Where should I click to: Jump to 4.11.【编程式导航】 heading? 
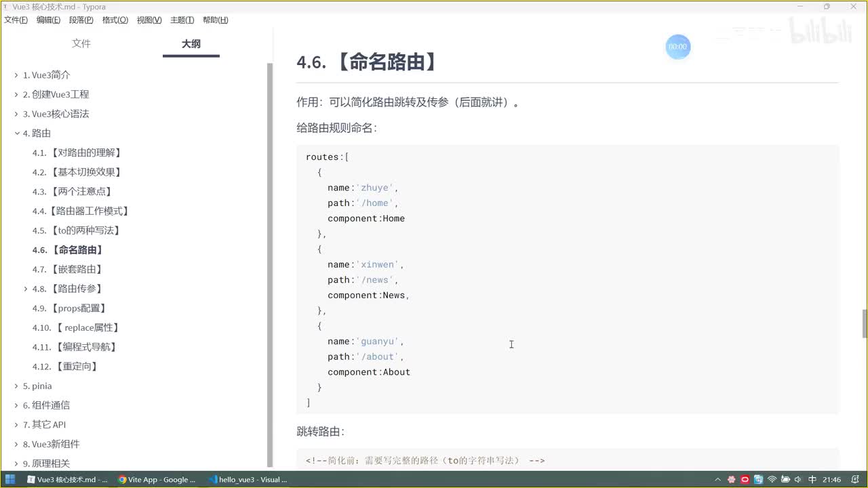pos(75,347)
